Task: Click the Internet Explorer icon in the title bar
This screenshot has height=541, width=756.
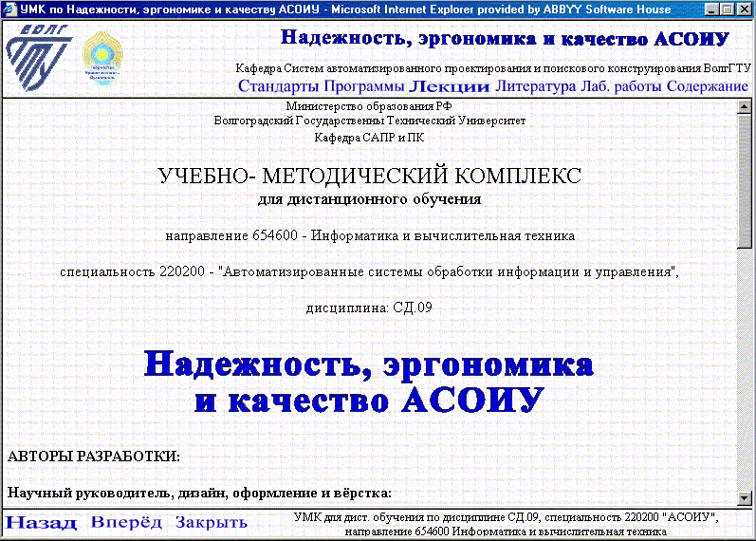Action: click(x=9, y=9)
